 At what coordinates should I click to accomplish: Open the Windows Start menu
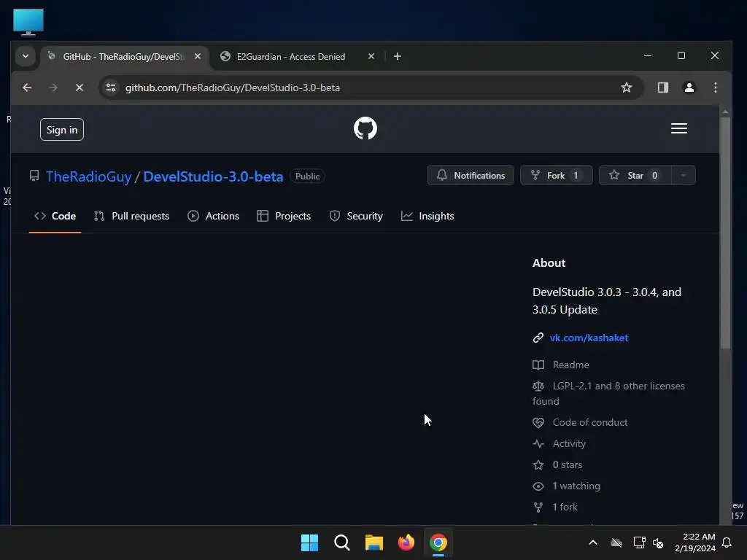(x=309, y=542)
